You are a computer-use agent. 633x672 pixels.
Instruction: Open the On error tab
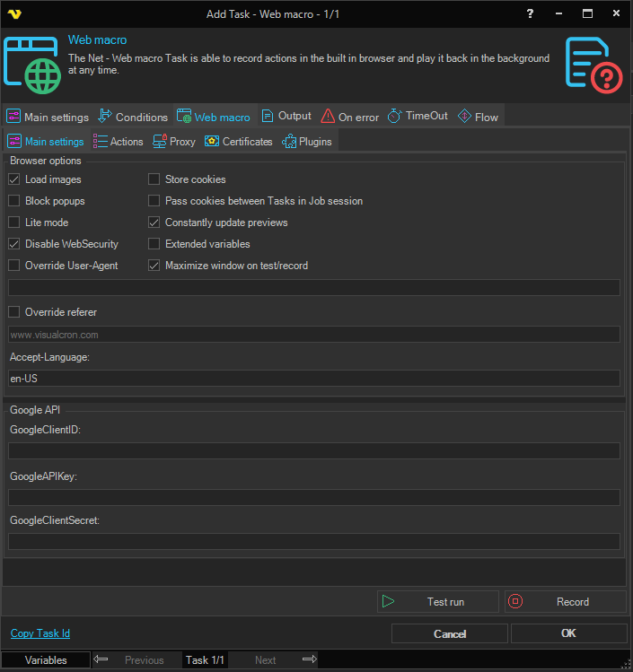pyautogui.click(x=350, y=117)
